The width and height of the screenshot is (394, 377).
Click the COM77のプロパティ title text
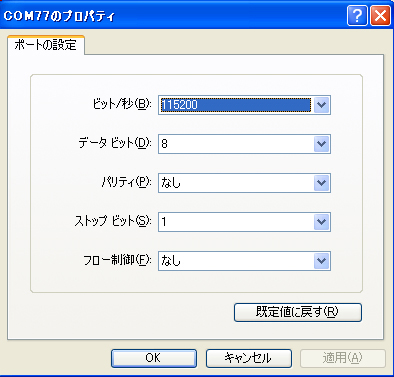pyautogui.click(x=59, y=16)
